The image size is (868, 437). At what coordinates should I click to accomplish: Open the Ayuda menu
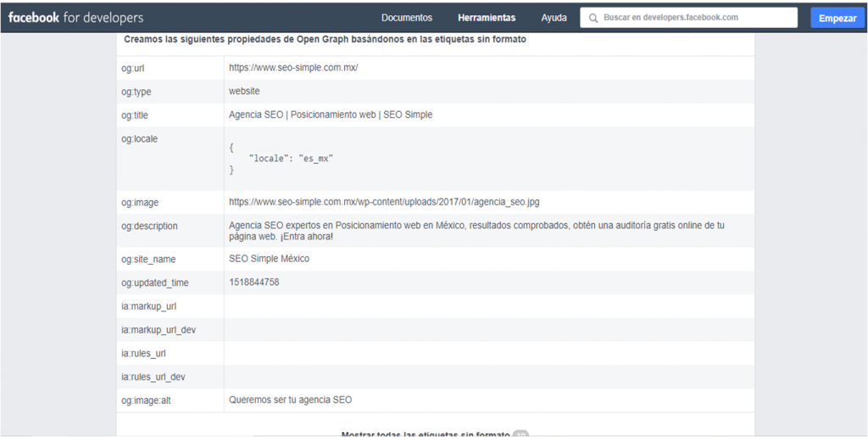[x=554, y=18]
